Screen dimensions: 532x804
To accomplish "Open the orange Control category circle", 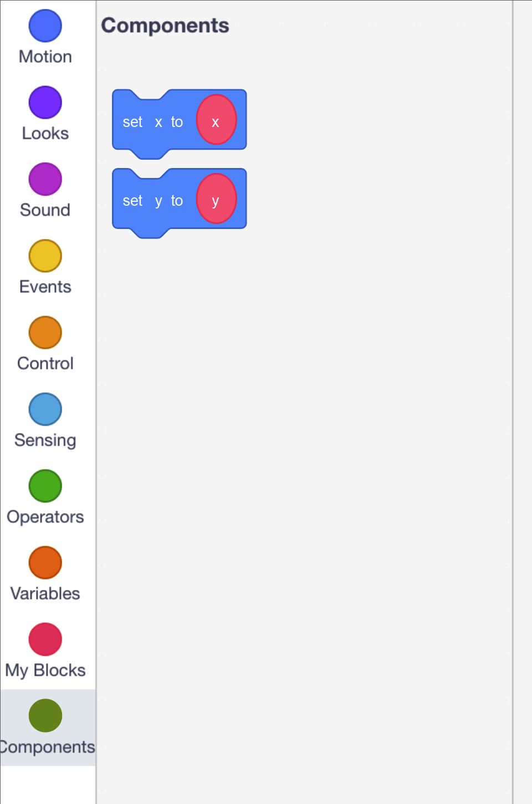I will click(x=45, y=333).
